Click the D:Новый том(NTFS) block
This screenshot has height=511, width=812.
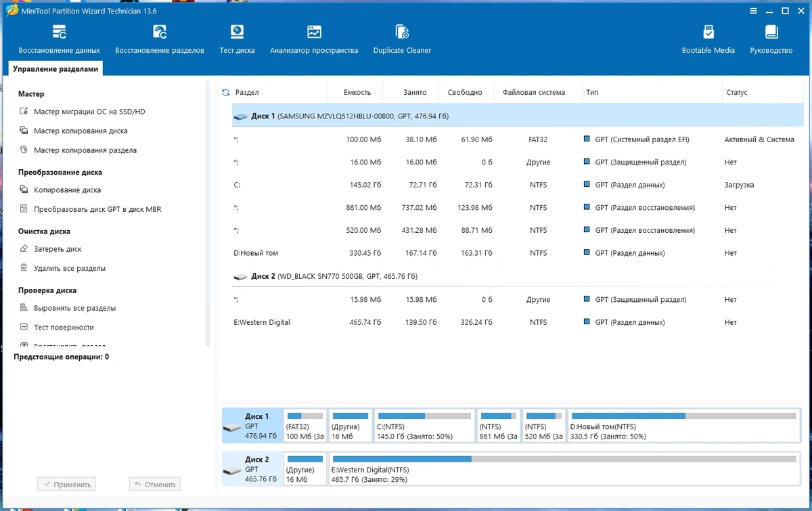(683, 426)
